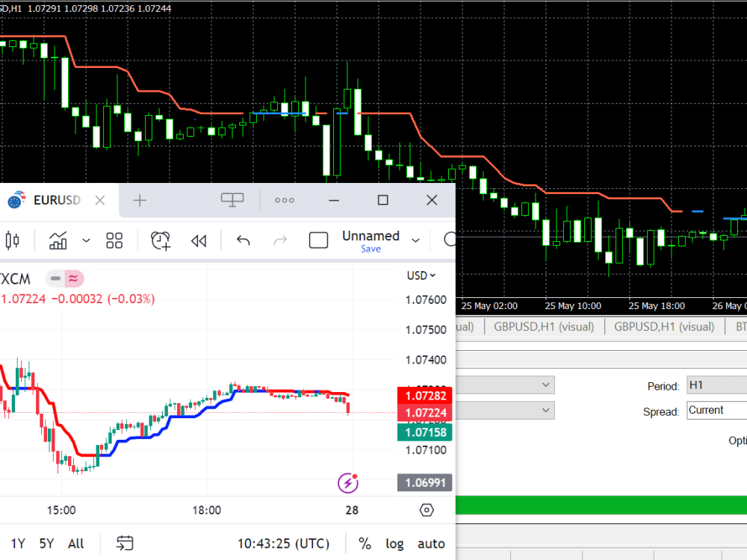Toggle auto scale for the chart
Screen dimensions: 747x560
click(431, 544)
